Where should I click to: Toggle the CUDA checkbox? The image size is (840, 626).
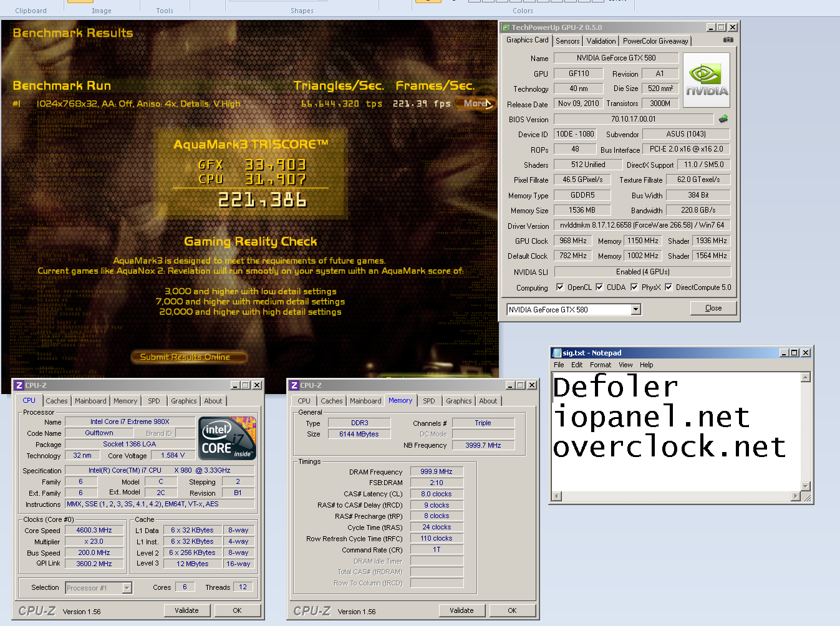[599, 287]
